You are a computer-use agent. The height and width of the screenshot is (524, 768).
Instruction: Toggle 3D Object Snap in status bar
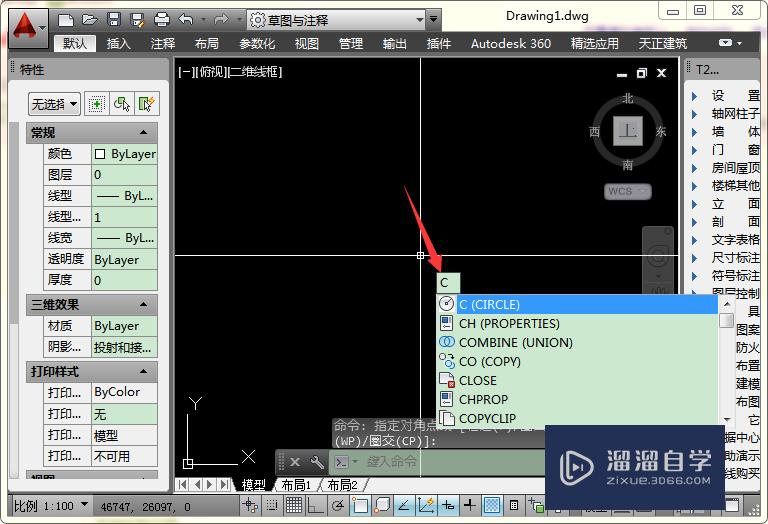[x=382, y=505]
